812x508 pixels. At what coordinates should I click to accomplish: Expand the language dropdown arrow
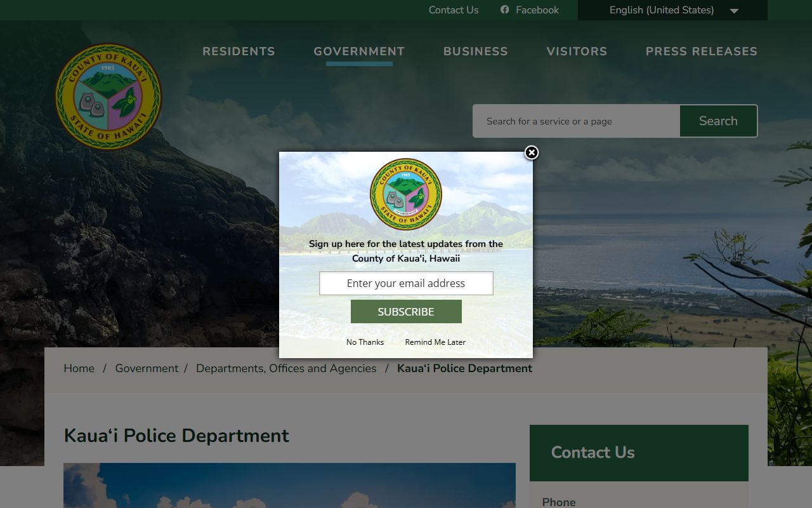coord(734,11)
